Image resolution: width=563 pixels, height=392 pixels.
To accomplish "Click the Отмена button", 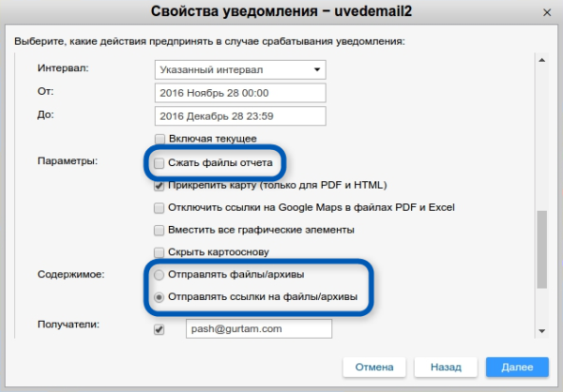I will coord(374,367).
